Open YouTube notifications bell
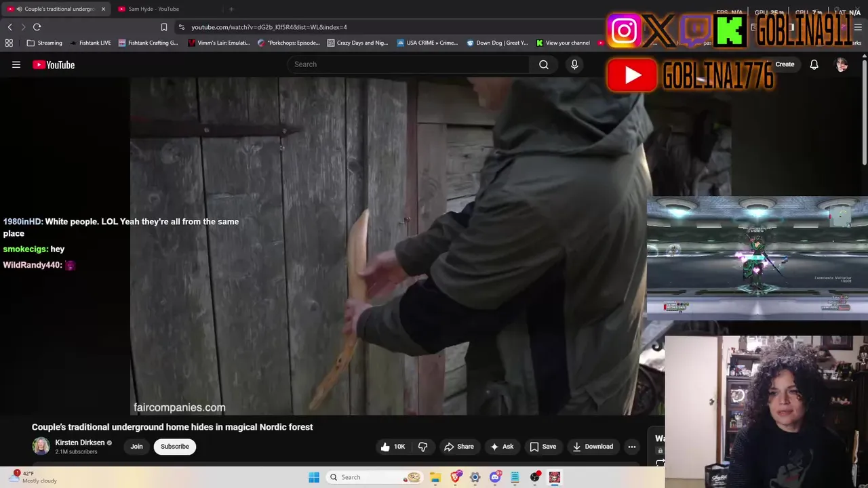 (814, 64)
